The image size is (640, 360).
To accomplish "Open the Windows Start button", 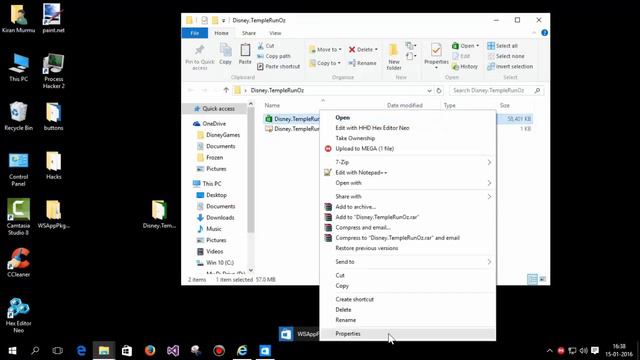I will pos(12,351).
